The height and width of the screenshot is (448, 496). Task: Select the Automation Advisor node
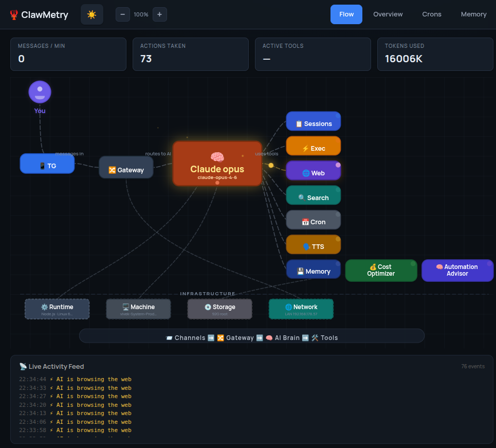(457, 270)
